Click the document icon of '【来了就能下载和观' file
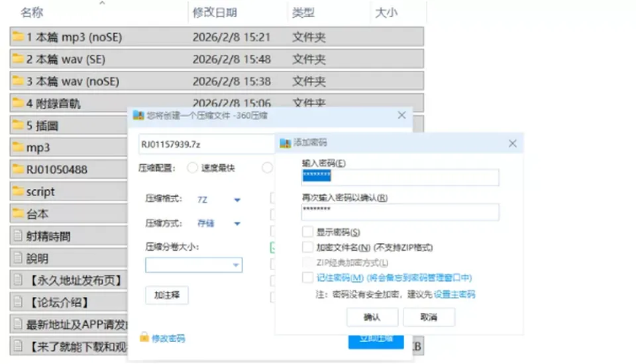This screenshot has height=364, width=636. [x=18, y=345]
